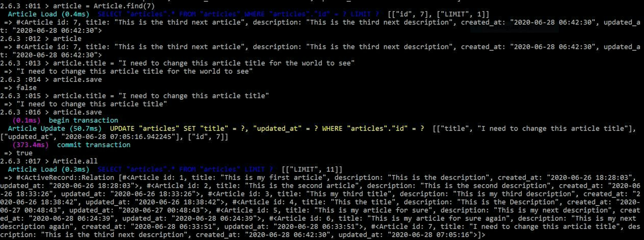Click the 'Article Load (0.3ms)' label
644x240 pixels.
click(48, 169)
